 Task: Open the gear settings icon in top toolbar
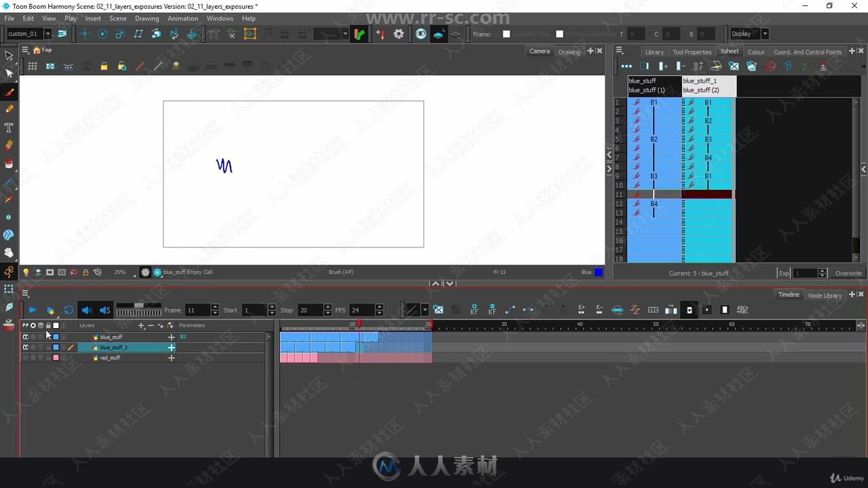(x=399, y=34)
